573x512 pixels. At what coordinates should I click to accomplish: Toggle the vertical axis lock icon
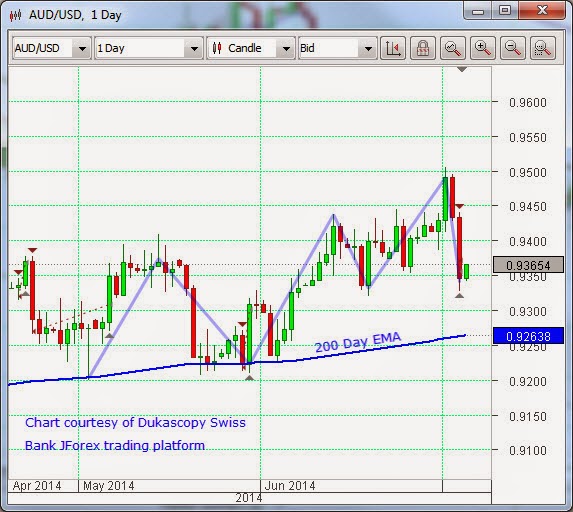tap(423, 48)
